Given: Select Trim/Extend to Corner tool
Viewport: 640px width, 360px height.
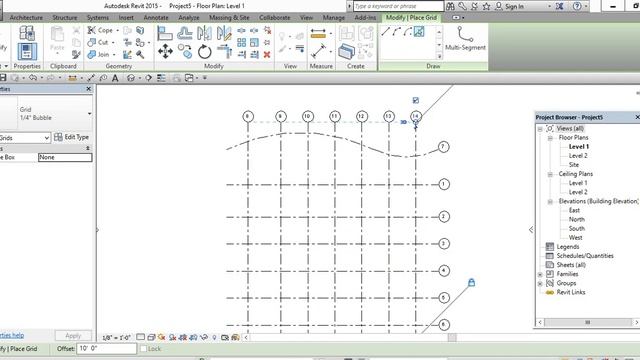Looking at the screenshot, I should pyautogui.click(x=224, y=52).
